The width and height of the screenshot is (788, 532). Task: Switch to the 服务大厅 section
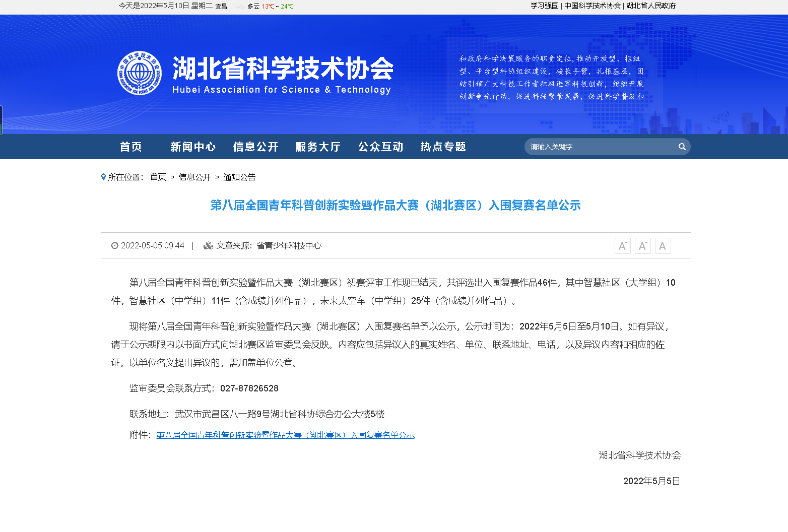tap(318, 147)
